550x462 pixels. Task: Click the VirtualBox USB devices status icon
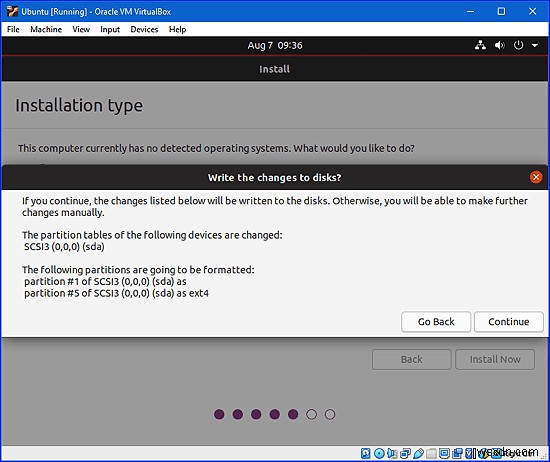coord(419,453)
